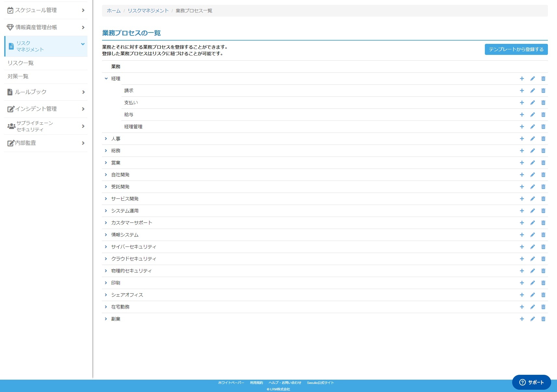557x392 pixels.
Task: Click the pencil icon for 請求
Action: coord(532,91)
